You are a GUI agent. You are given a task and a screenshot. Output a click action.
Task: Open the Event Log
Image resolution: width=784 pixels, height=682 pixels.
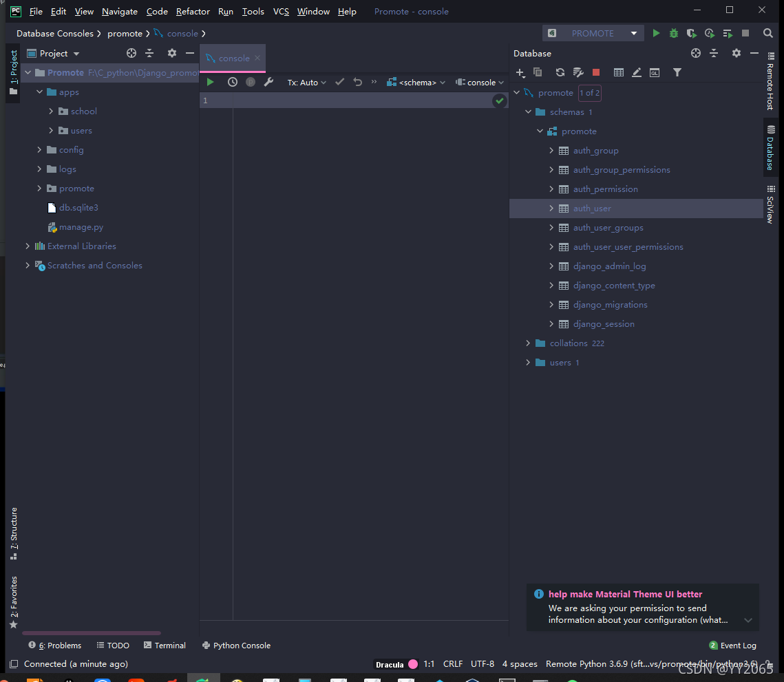[732, 646]
